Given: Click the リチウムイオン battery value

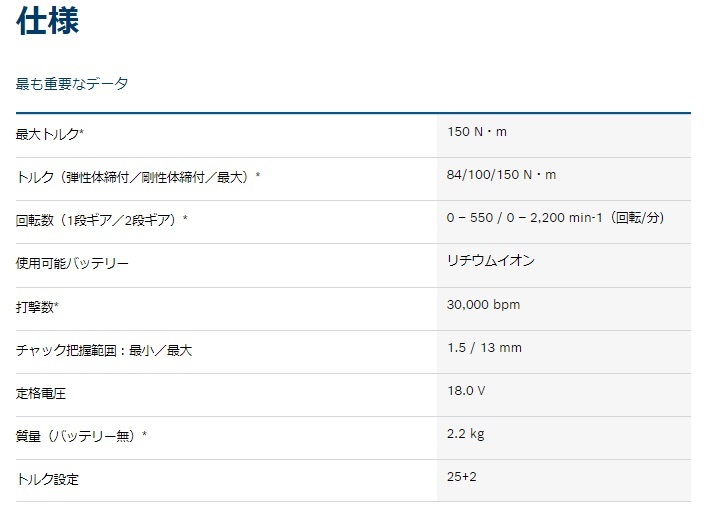Looking at the screenshot, I should [x=491, y=261].
